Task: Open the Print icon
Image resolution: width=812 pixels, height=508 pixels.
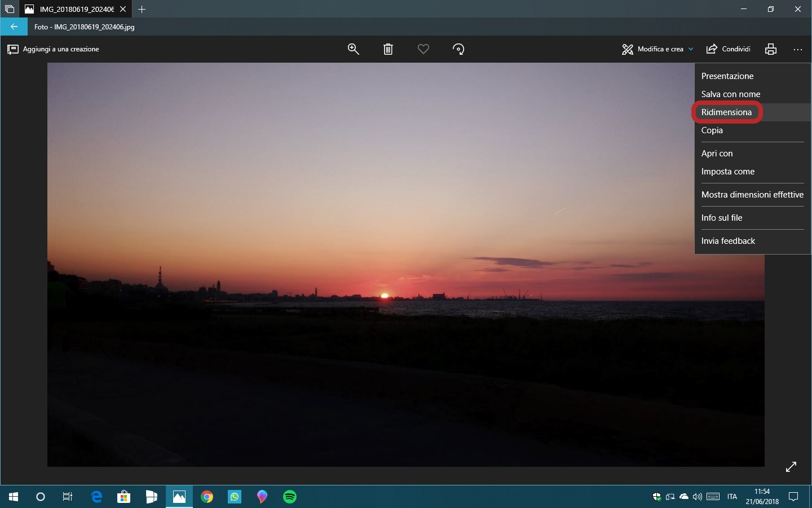Action: [x=771, y=49]
